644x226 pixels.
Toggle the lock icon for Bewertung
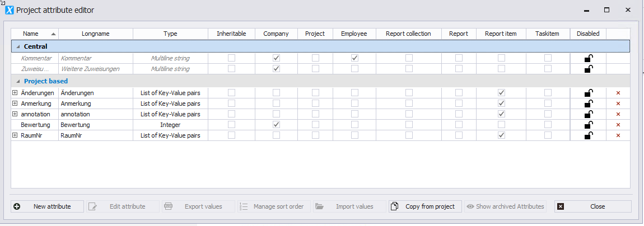click(588, 125)
